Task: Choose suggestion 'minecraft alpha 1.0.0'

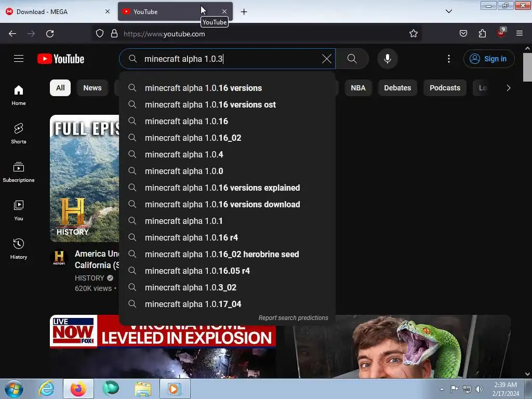Action: 228,171
